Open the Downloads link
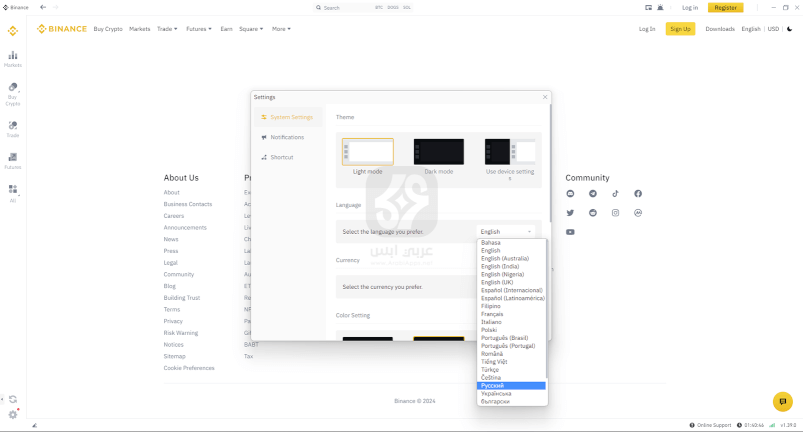The height and width of the screenshot is (432, 803). coord(720,29)
